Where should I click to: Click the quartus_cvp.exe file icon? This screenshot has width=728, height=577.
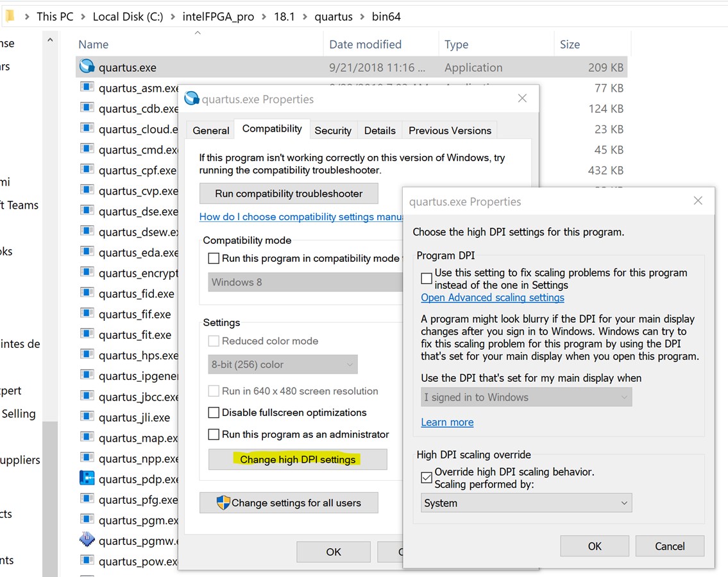pyautogui.click(x=87, y=190)
